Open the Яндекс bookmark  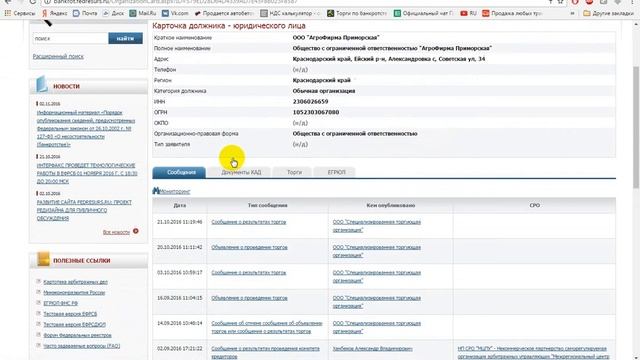(x=55, y=13)
